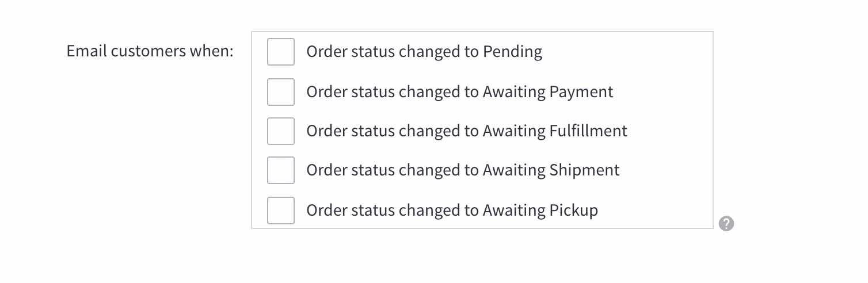Viewport: 868px width, 283px height.
Task: Click the word "Shipment" in the list
Action: [x=584, y=170]
